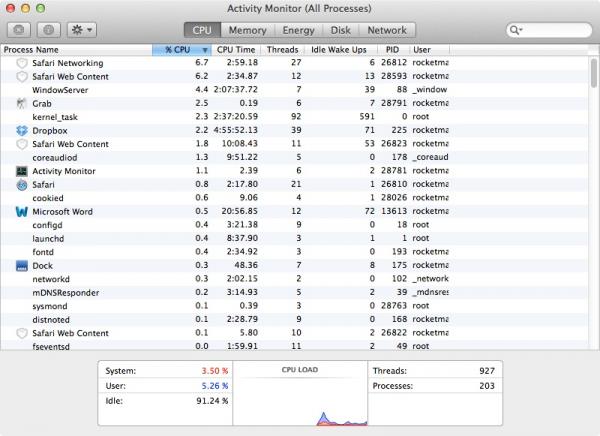Open the search magnifier options
The width and height of the screenshot is (600, 436).
516,30
